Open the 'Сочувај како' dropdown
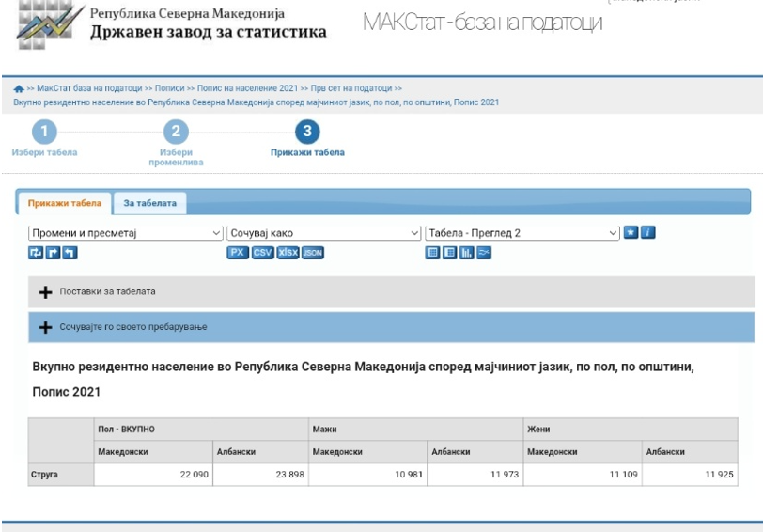Image resolution: width=763 pixels, height=532 pixels. [323, 233]
